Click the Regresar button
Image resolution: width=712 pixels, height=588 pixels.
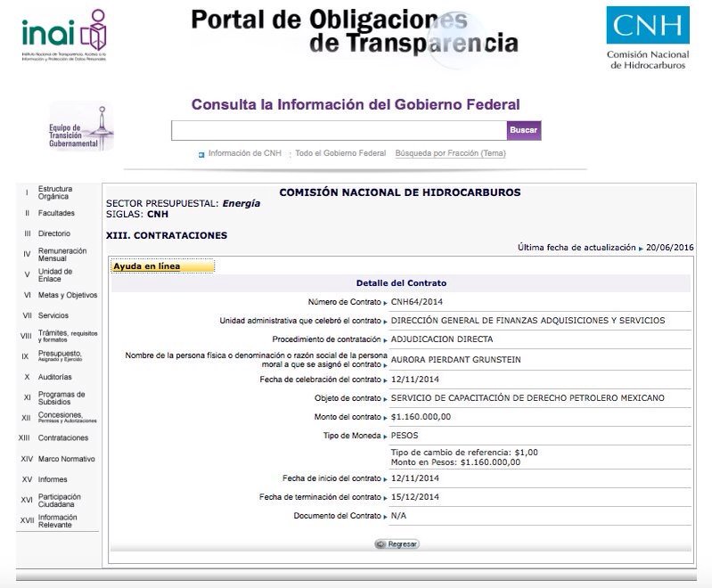tap(397, 544)
